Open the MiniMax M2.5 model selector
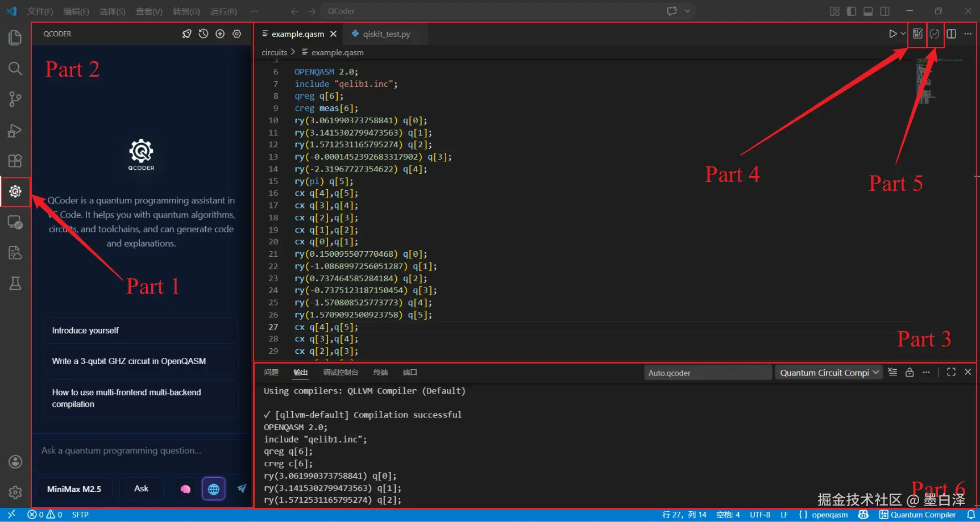The height and width of the screenshot is (522, 980). coord(74,489)
